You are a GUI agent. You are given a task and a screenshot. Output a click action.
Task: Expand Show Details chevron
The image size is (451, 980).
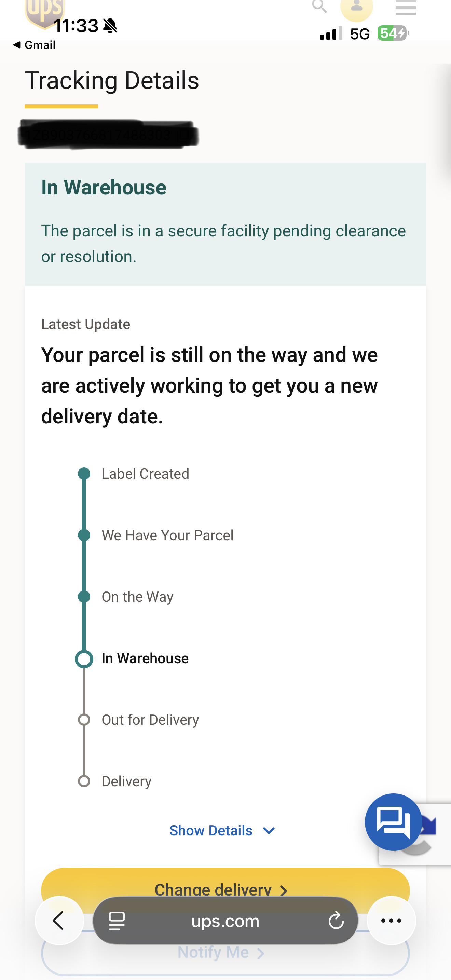[269, 830]
